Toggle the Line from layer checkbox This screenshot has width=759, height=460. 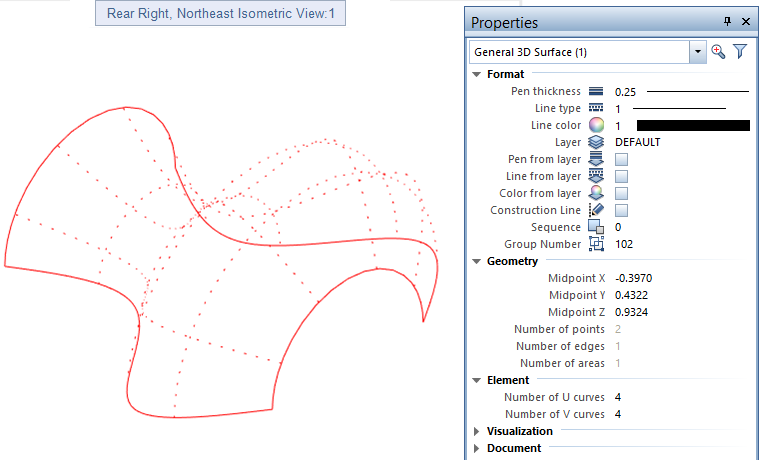(621, 176)
